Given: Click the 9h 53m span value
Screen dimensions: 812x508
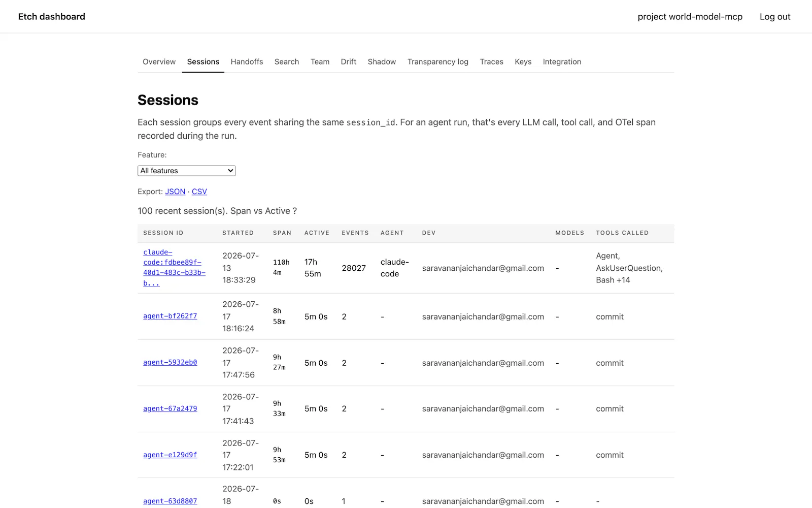Looking at the screenshot, I should pos(280,455).
